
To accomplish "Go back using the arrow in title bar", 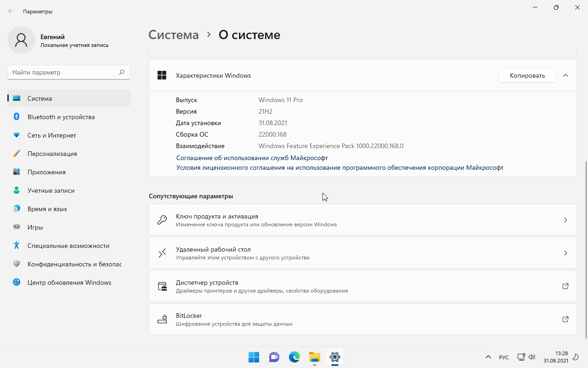I will tap(11, 11).
